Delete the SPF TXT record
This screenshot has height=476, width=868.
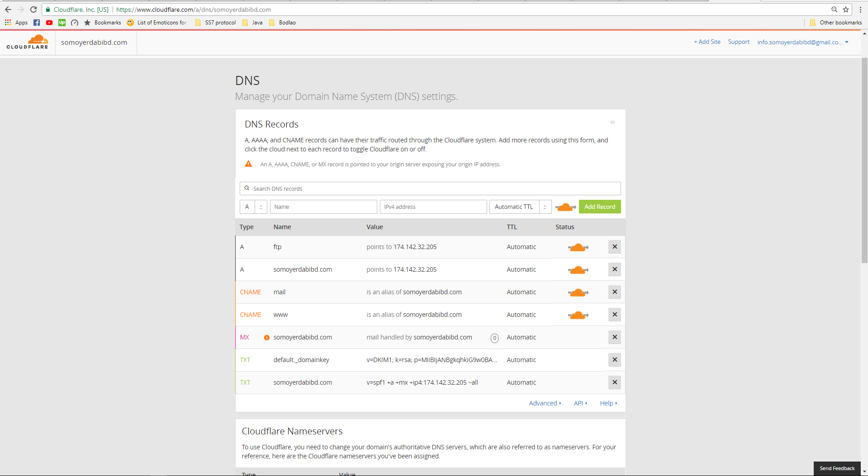click(x=615, y=382)
